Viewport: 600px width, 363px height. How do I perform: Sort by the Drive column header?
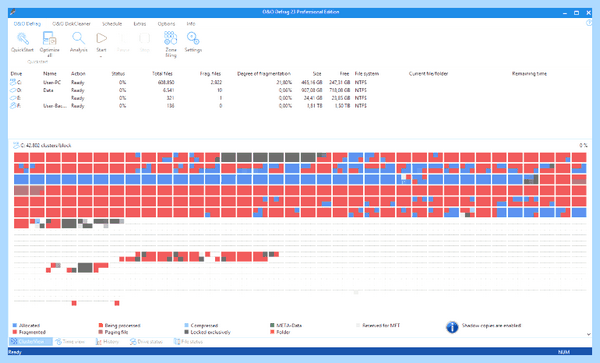16,73
